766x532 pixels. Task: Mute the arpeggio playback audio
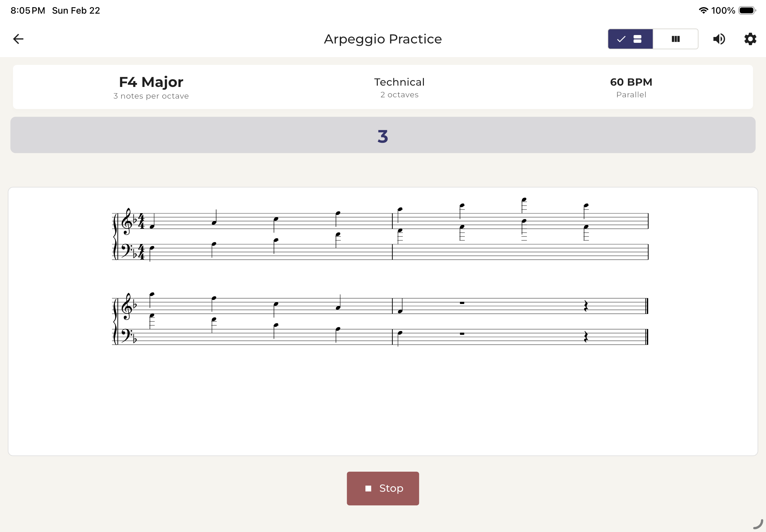coord(719,39)
